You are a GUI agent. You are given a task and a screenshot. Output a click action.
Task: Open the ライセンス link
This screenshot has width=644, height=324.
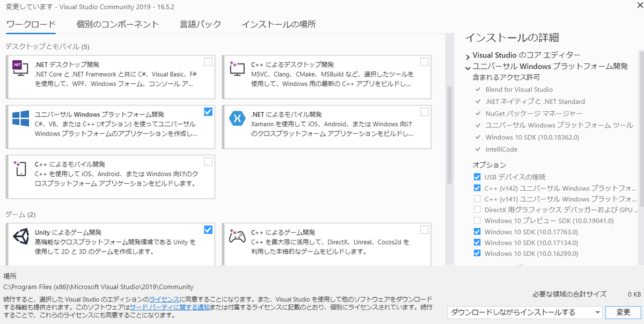pyautogui.click(x=164, y=299)
